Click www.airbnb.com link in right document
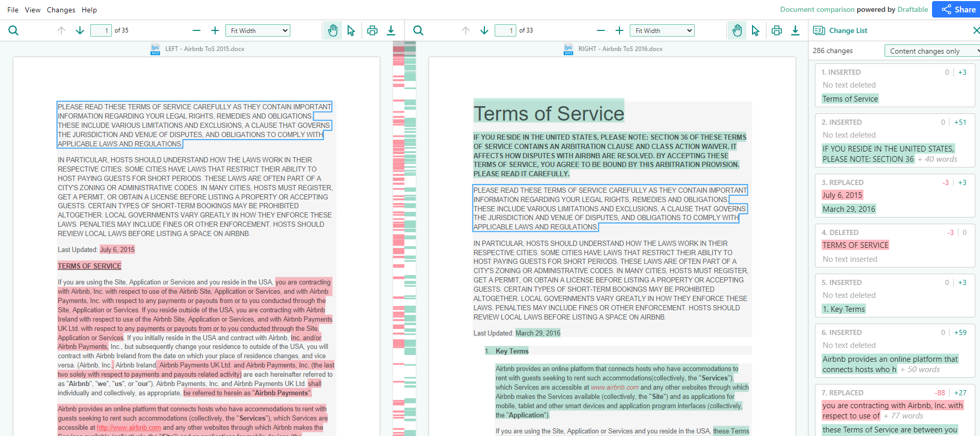Screen dimensions: 980x436 pos(615,387)
